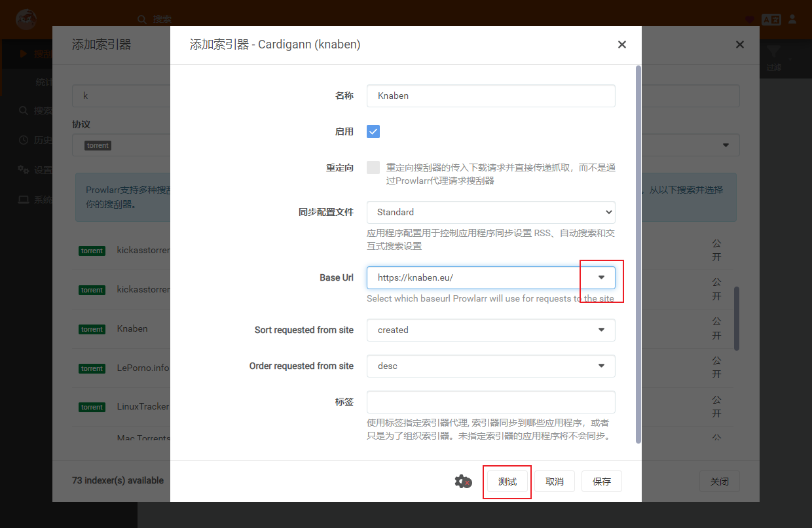Open the sync profile Standard dropdown
Image resolution: width=812 pixels, height=528 pixels.
491,212
